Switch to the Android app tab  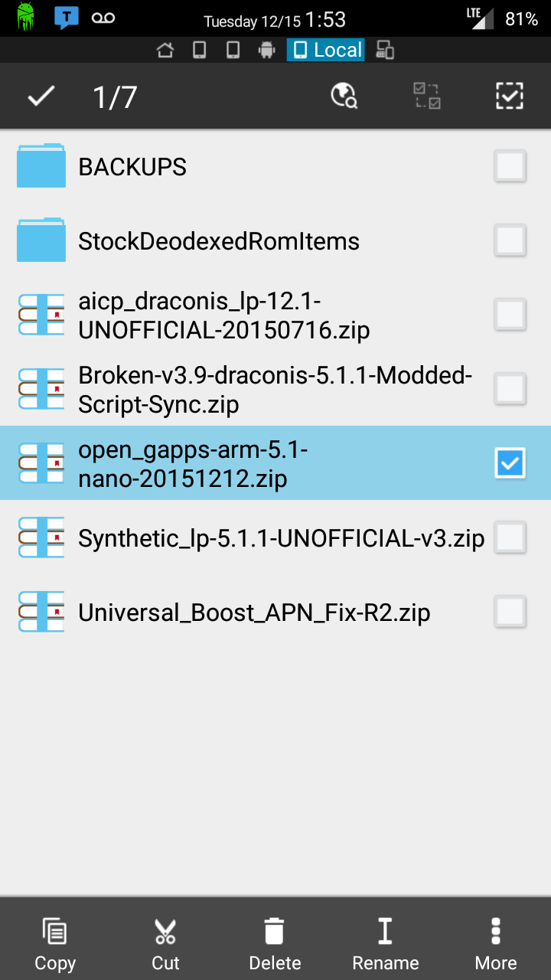pos(266,51)
